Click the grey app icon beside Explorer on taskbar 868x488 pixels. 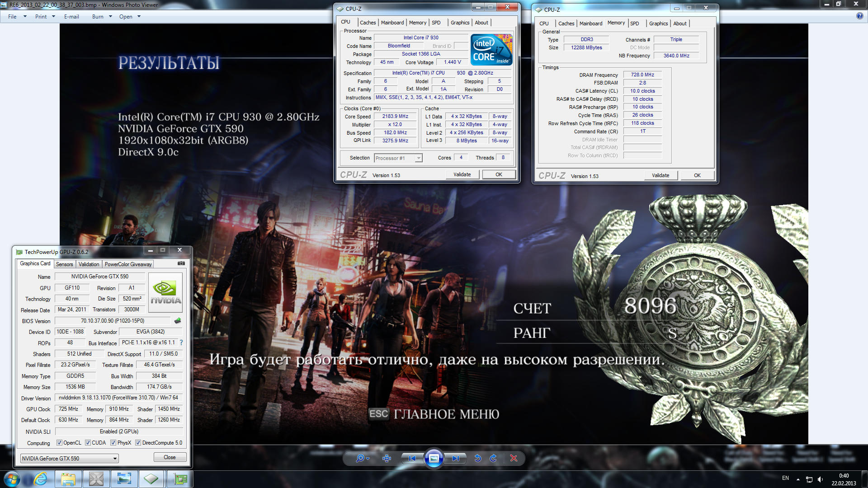tap(96, 479)
